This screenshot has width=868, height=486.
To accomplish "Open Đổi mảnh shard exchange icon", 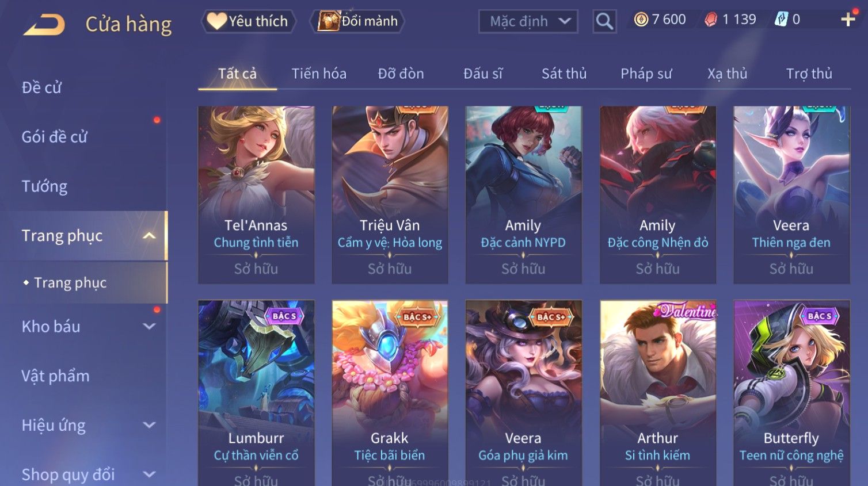I will pyautogui.click(x=357, y=21).
